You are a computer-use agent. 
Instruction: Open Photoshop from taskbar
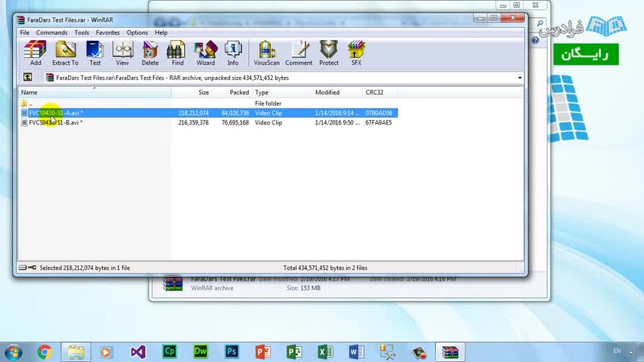pos(232,351)
